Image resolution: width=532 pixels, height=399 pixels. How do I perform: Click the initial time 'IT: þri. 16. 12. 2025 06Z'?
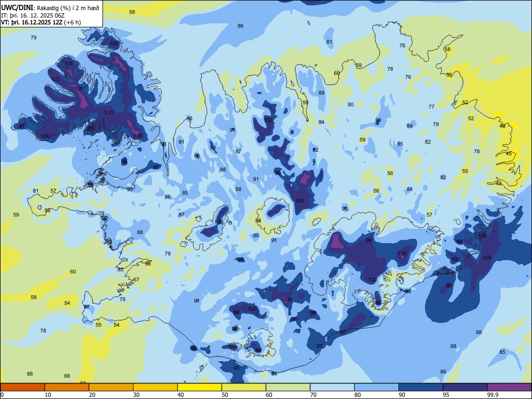pos(34,15)
